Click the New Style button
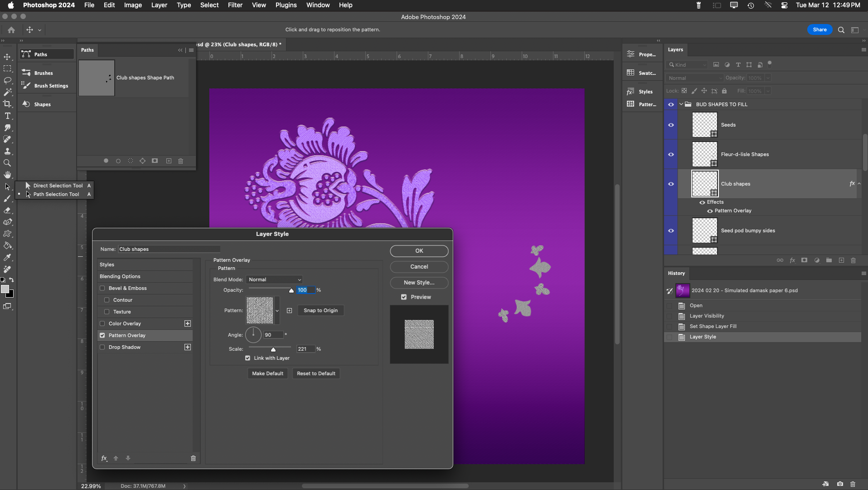 [418, 282]
